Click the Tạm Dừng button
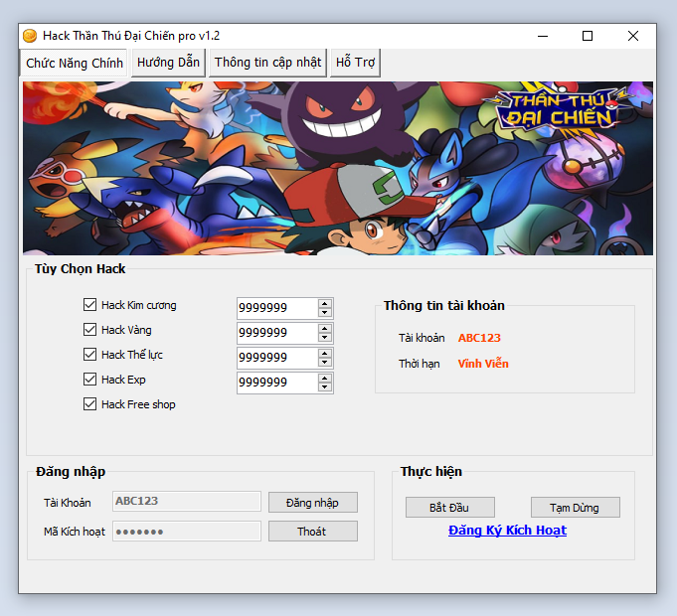The width and height of the screenshot is (677, 616). 575,508
